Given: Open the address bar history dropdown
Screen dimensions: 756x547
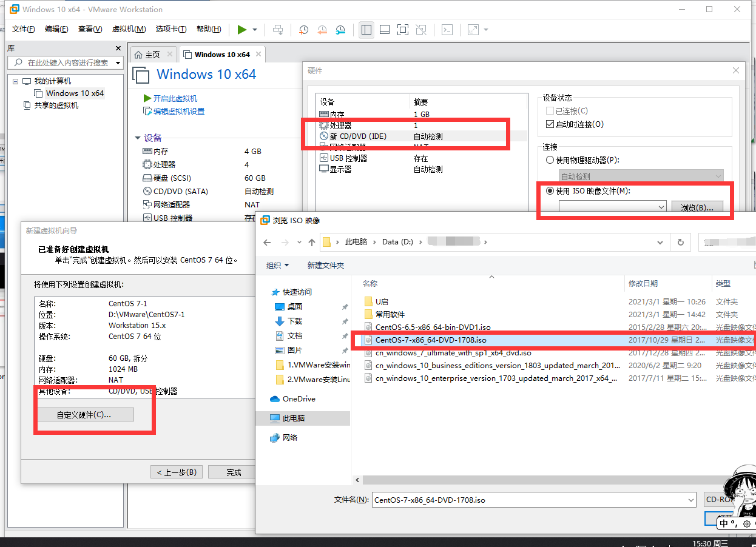Looking at the screenshot, I should pyautogui.click(x=660, y=242).
